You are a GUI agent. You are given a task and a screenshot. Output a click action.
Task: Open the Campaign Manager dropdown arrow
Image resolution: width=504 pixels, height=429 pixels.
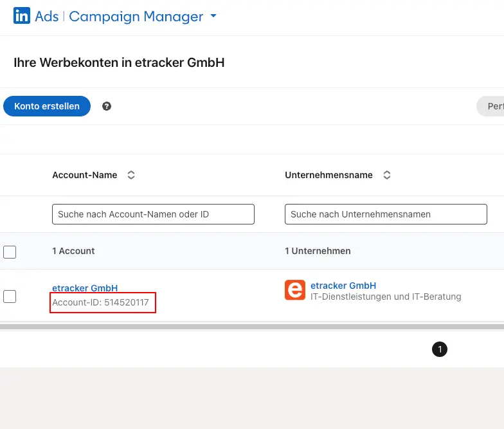click(x=213, y=17)
